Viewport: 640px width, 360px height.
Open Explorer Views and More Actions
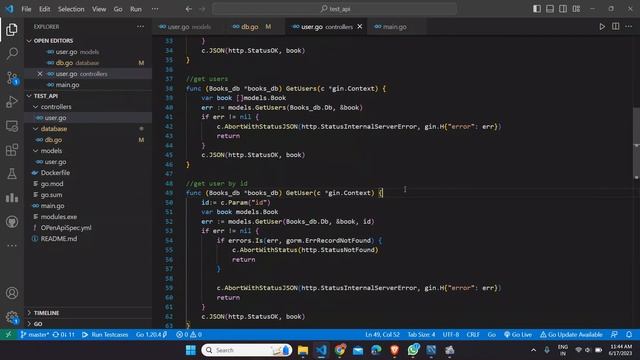point(140,27)
